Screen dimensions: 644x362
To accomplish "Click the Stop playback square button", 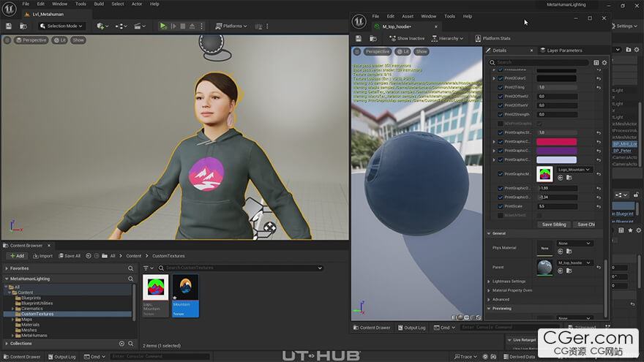I will coord(183,26).
